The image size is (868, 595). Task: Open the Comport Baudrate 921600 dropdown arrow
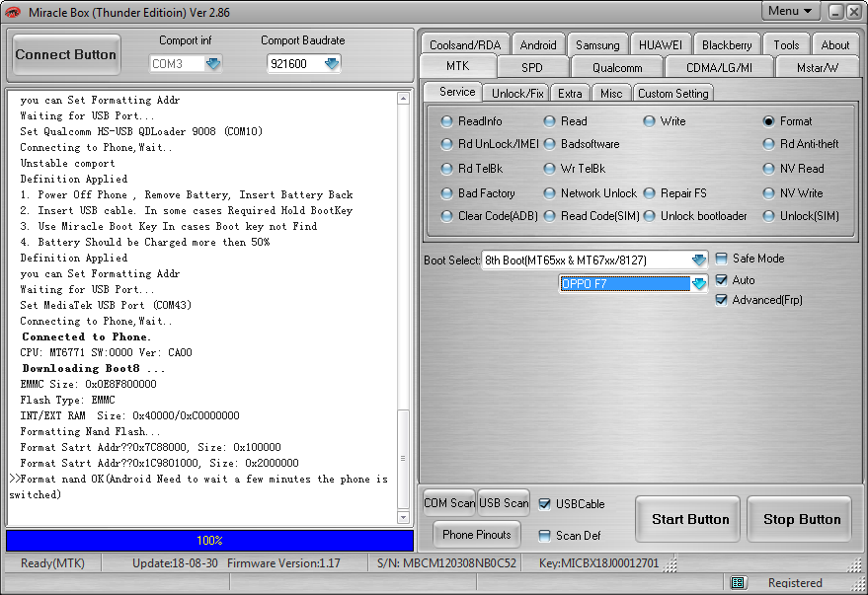coord(332,63)
